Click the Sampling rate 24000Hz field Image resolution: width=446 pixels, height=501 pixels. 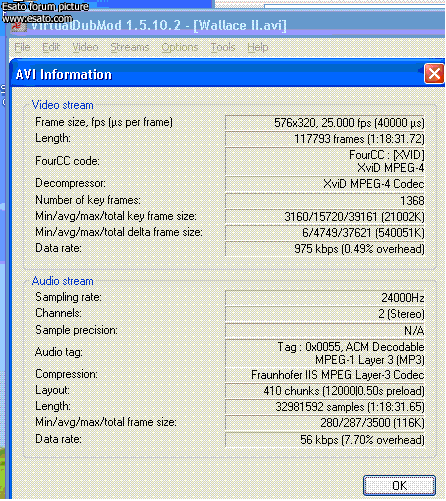(x=325, y=298)
